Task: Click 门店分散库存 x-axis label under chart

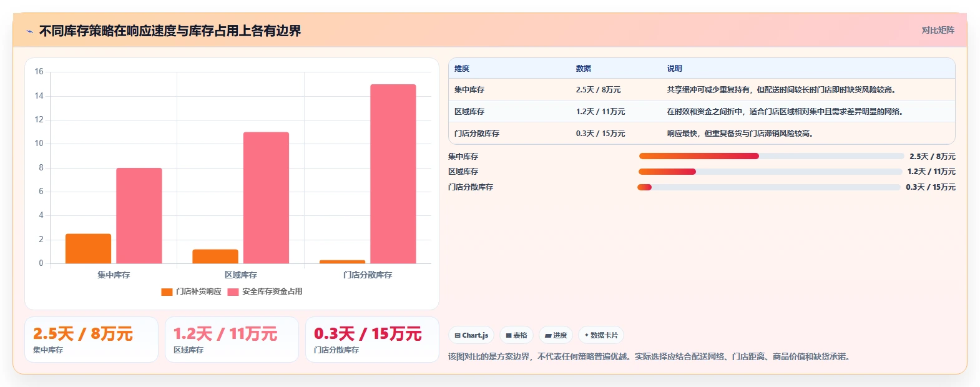Action: click(368, 275)
